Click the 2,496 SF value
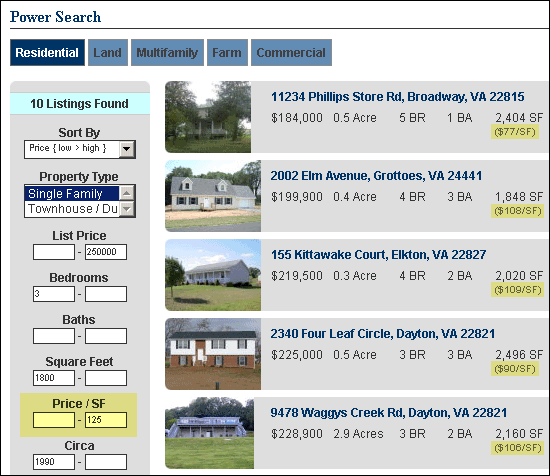The width and height of the screenshot is (550, 476). tap(519, 355)
